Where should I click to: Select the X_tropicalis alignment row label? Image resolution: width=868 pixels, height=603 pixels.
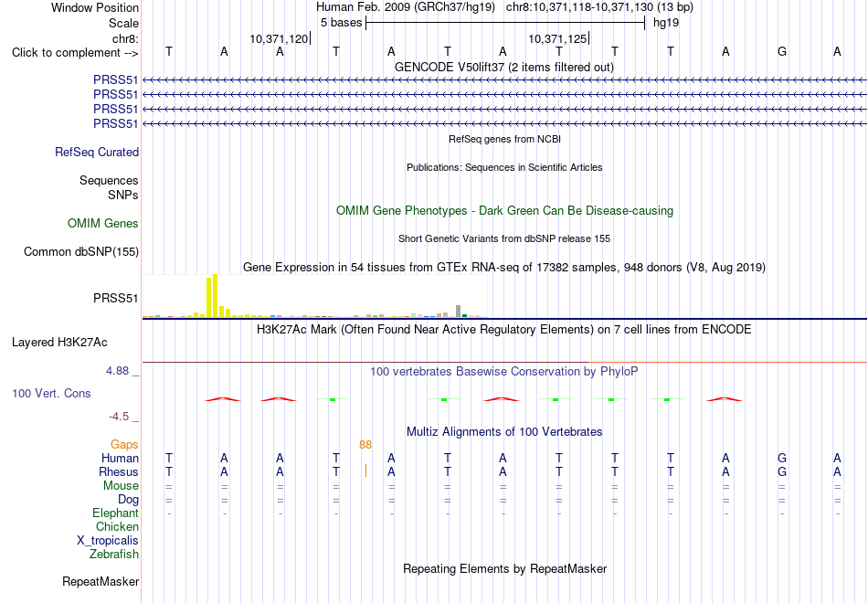108,541
